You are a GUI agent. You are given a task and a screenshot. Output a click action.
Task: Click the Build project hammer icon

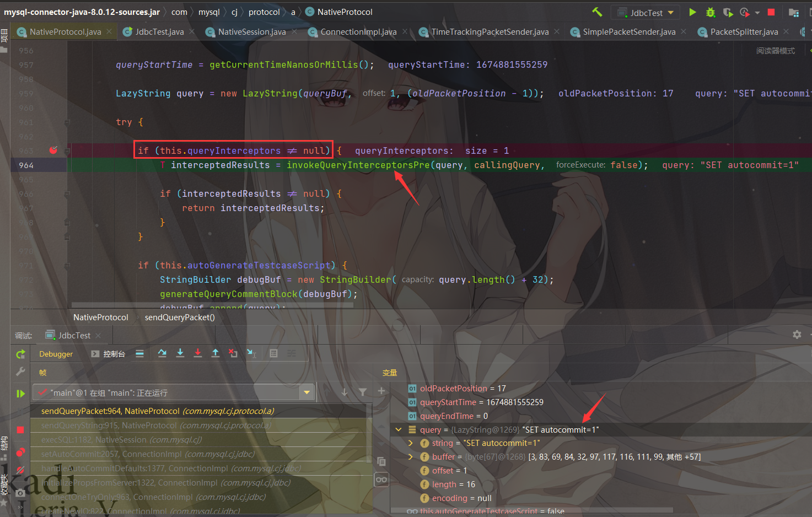[597, 12]
